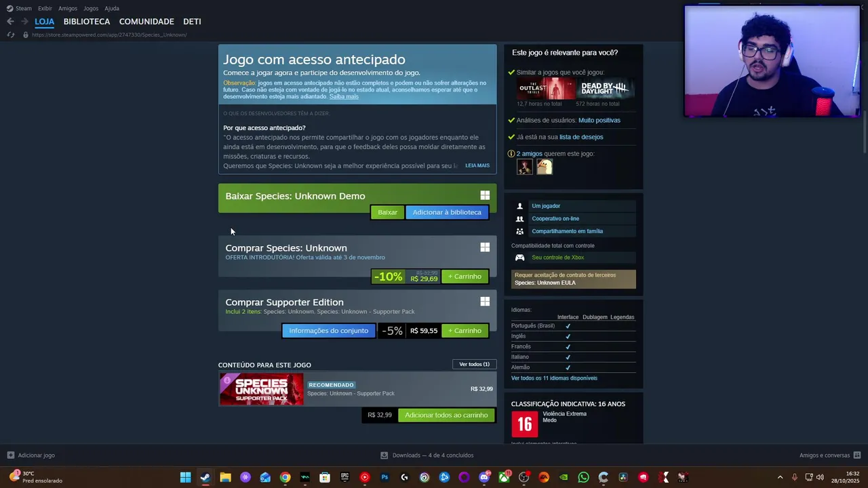Image resolution: width=868 pixels, height=488 pixels.
Task: Click Informações do conjunto button
Action: [x=329, y=331]
